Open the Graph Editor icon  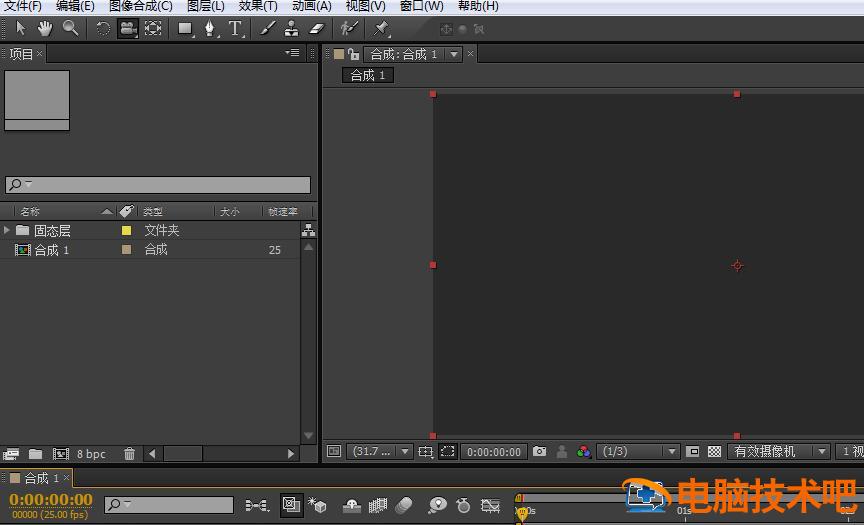[x=490, y=505]
